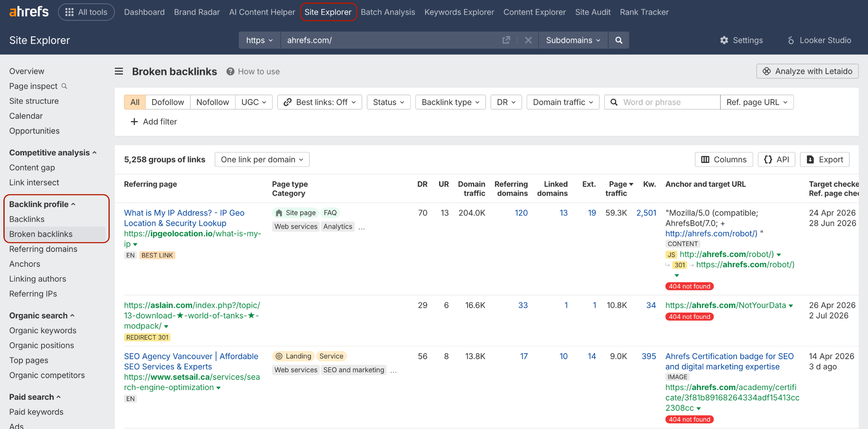Click the REDIRECT 301 badge

click(147, 338)
